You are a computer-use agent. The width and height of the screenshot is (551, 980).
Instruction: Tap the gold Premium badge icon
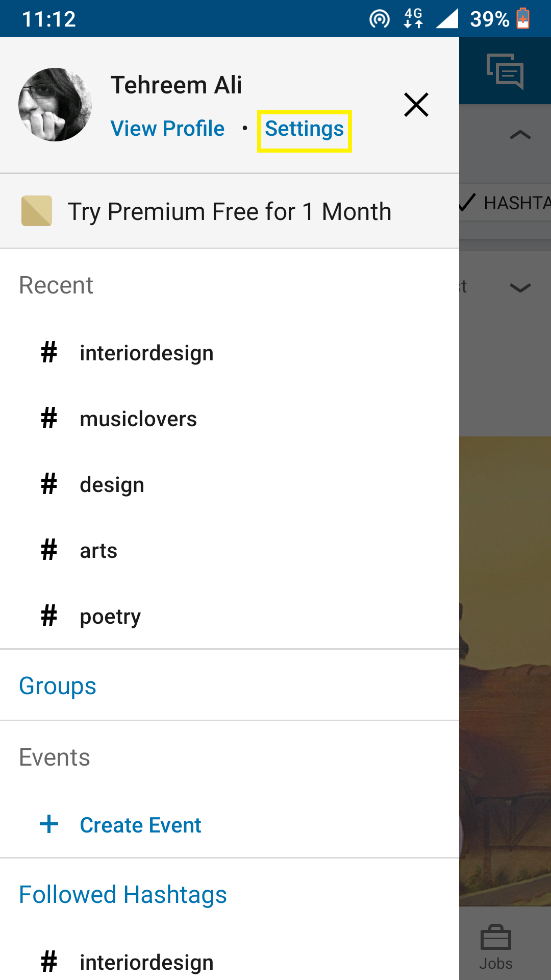click(x=37, y=211)
